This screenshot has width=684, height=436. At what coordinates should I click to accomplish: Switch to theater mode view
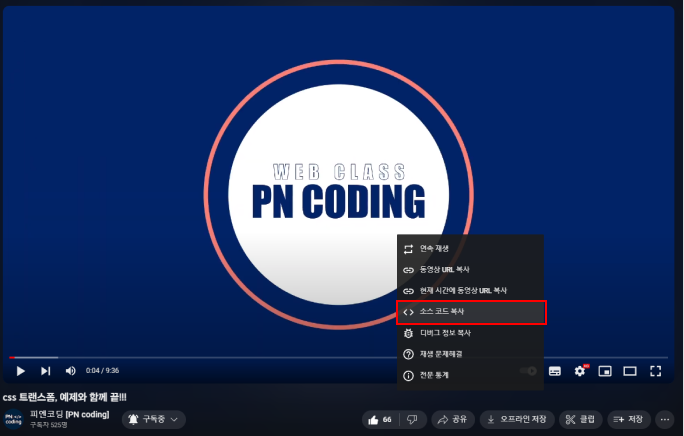click(629, 371)
